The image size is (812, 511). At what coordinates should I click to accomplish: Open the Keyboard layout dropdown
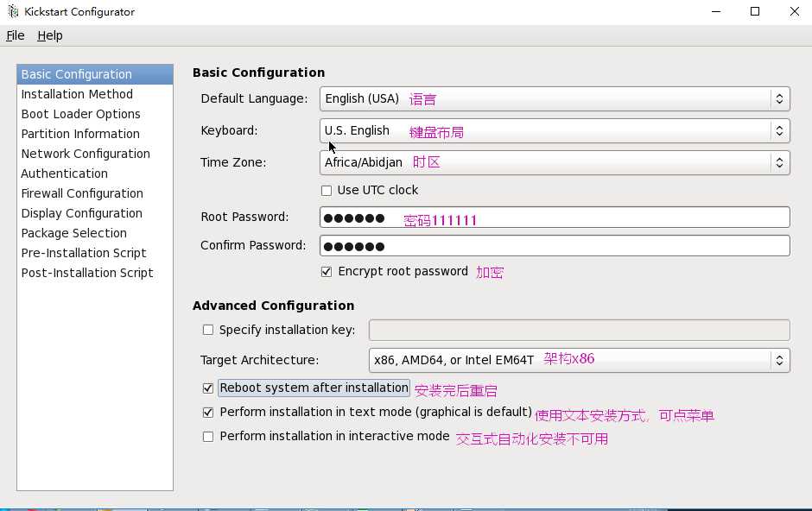pyautogui.click(x=555, y=131)
